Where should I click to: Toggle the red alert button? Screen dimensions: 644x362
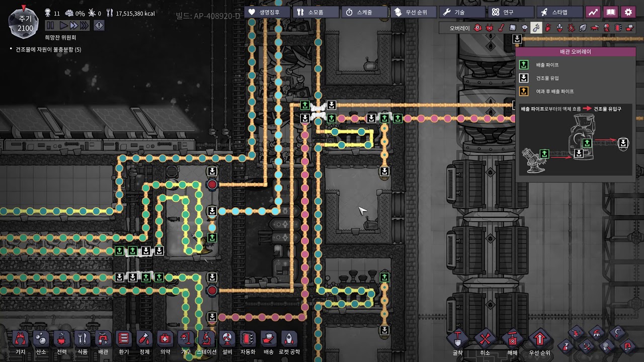pyautogui.click(x=99, y=25)
